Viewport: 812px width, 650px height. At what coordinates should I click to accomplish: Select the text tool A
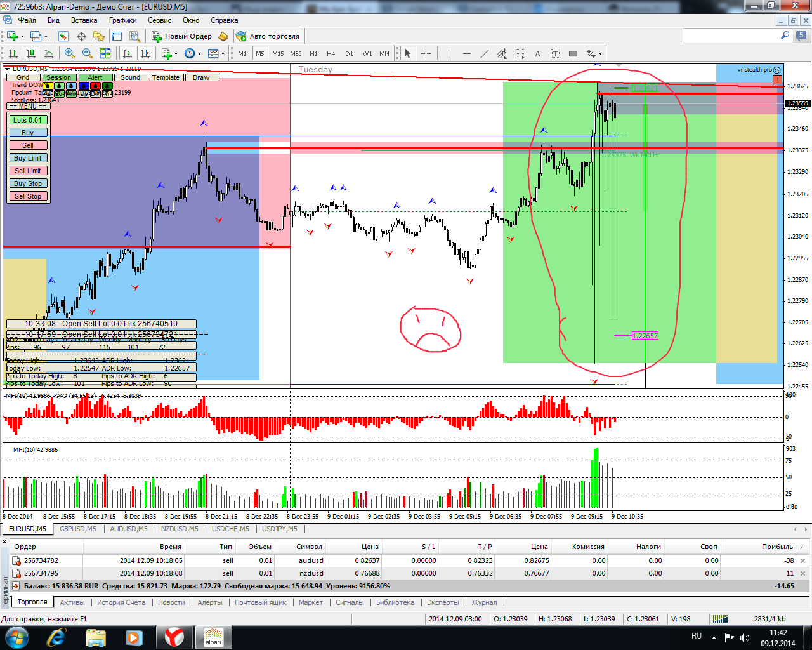click(537, 53)
